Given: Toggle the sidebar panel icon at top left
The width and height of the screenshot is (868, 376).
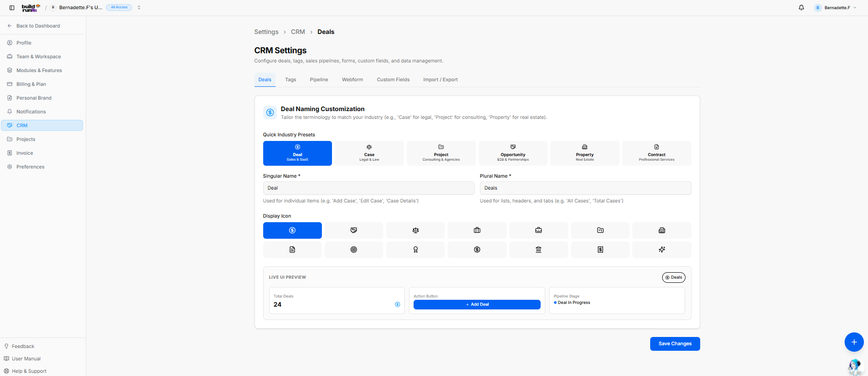Looking at the screenshot, I should point(12,8).
